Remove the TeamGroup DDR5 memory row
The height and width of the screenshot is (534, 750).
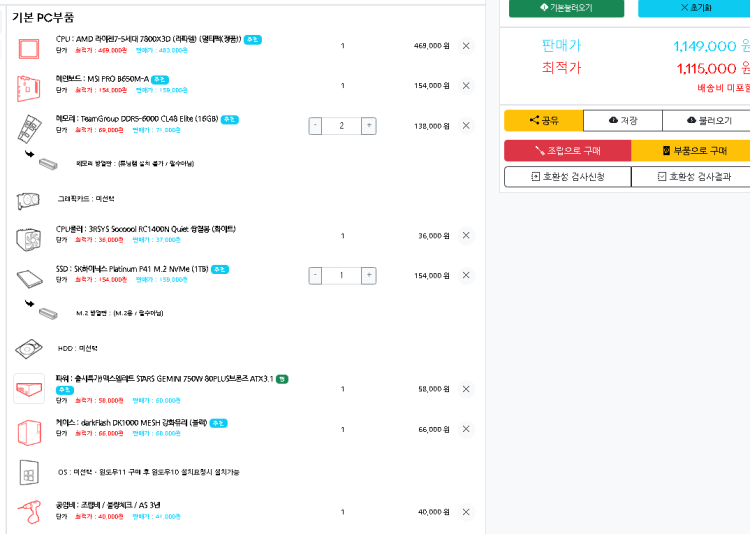click(466, 126)
